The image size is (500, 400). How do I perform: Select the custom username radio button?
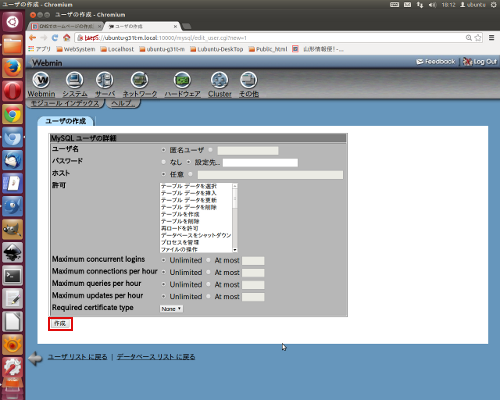coord(210,150)
